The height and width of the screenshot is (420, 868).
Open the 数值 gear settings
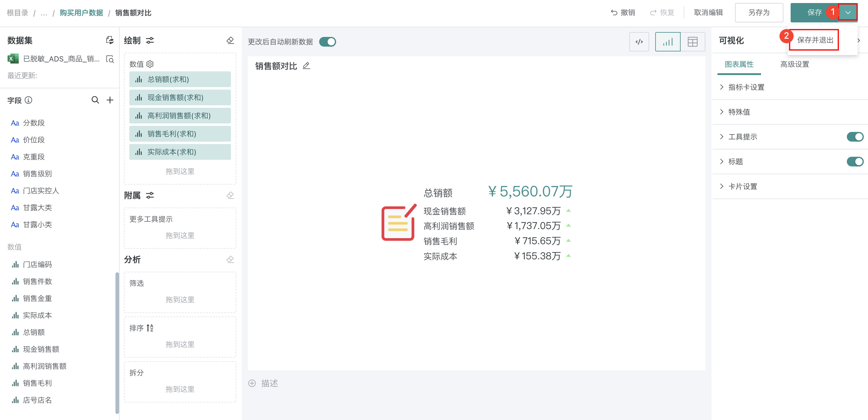(150, 64)
